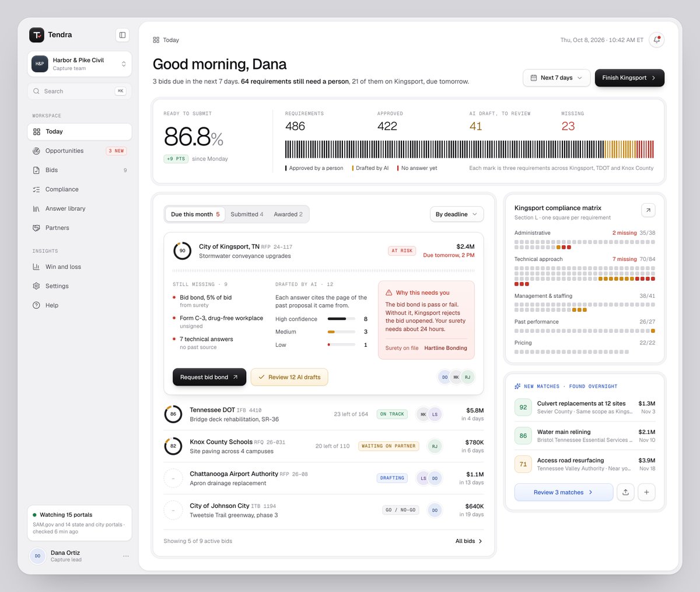
Task: Open Kingsport compliance matrix via arrow icon
Action: 648,210
